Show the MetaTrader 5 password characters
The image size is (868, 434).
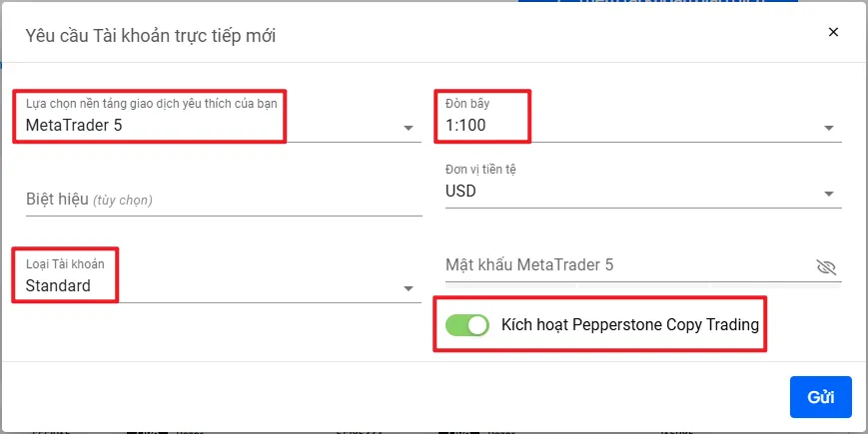[826, 267]
